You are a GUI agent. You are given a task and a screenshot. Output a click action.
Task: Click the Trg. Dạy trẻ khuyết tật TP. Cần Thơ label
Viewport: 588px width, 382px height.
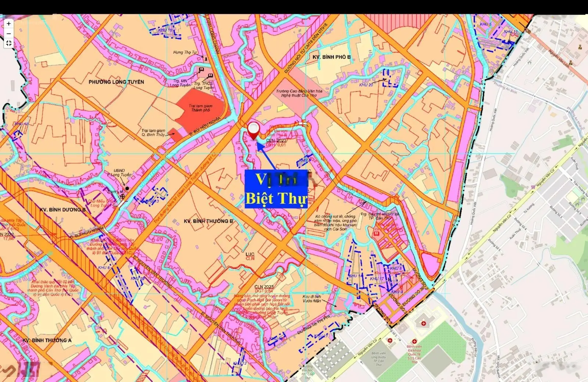click(379, 216)
